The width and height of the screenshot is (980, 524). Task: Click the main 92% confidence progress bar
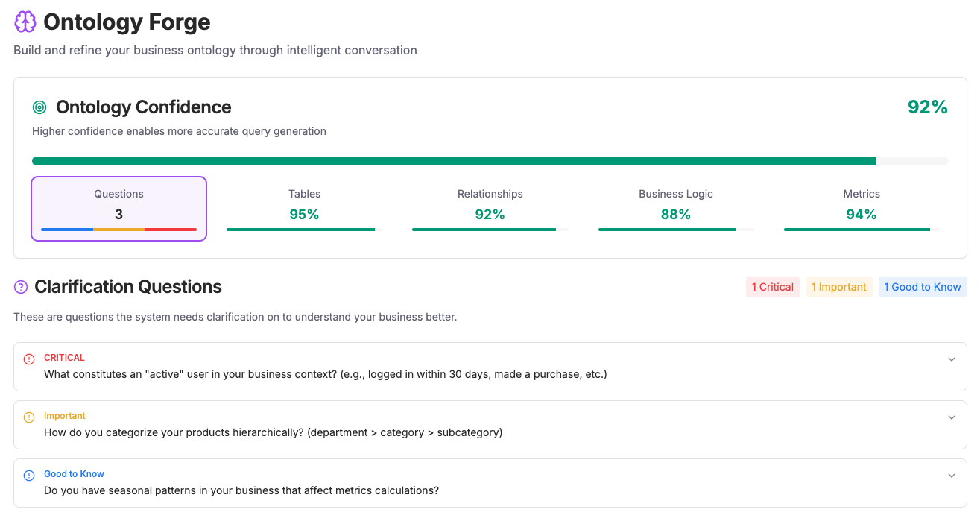click(x=490, y=160)
